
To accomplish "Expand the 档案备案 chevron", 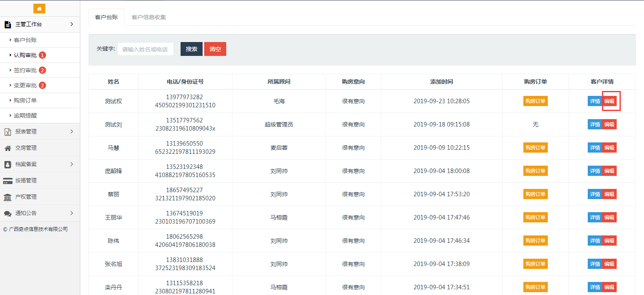I will tap(72, 164).
